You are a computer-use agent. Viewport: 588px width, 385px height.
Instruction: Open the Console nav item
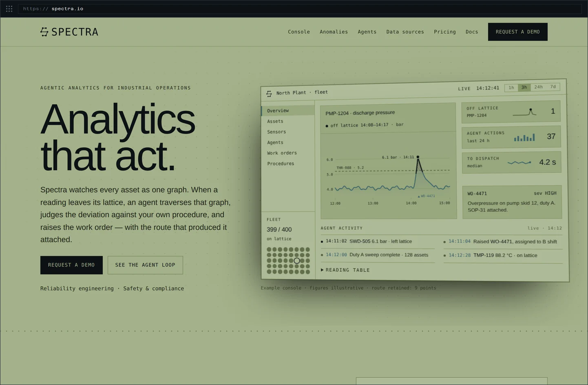[299, 32]
